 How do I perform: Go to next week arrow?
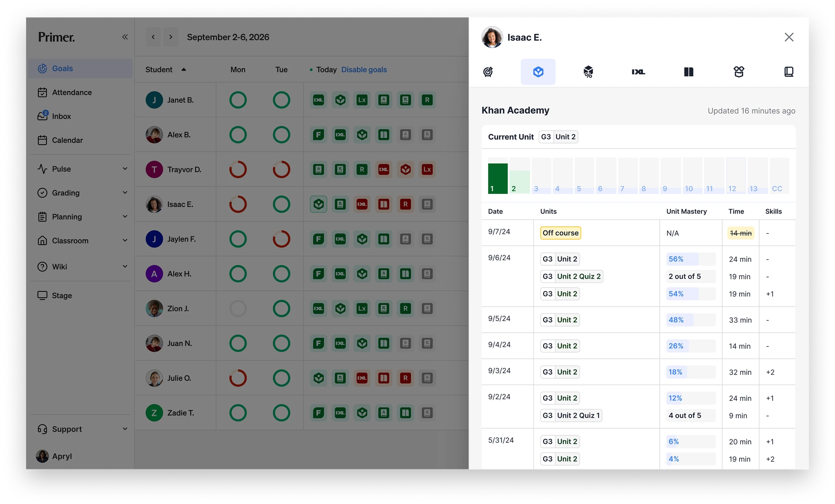pos(171,37)
